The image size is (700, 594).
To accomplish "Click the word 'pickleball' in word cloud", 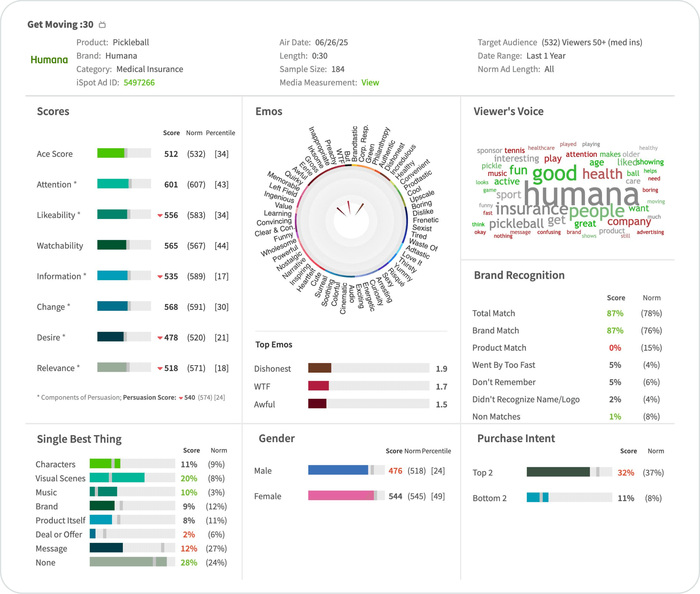I will 516,224.
